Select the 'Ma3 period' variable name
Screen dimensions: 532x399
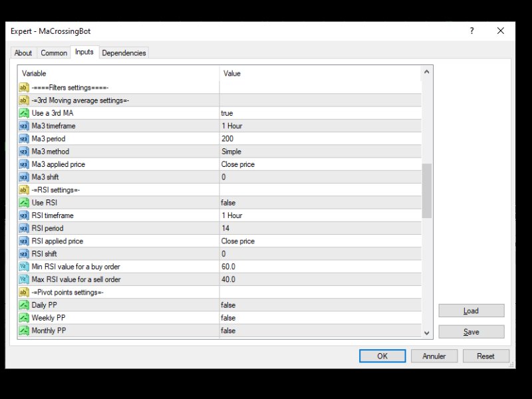[49, 139]
